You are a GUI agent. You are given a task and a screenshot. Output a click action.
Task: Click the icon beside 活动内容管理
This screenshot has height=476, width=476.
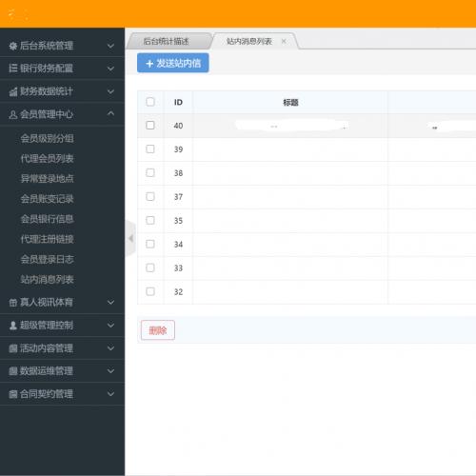13,348
